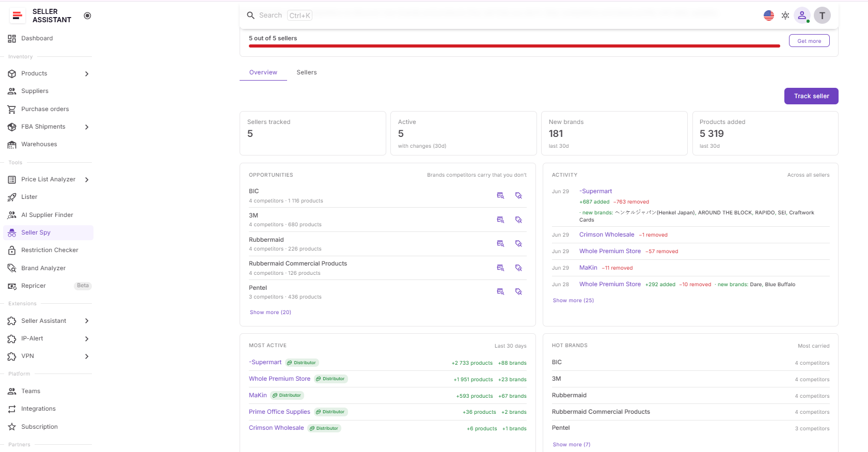868x452 pixels.
Task: Brand tag search icon in 3M row
Action: [519, 220]
